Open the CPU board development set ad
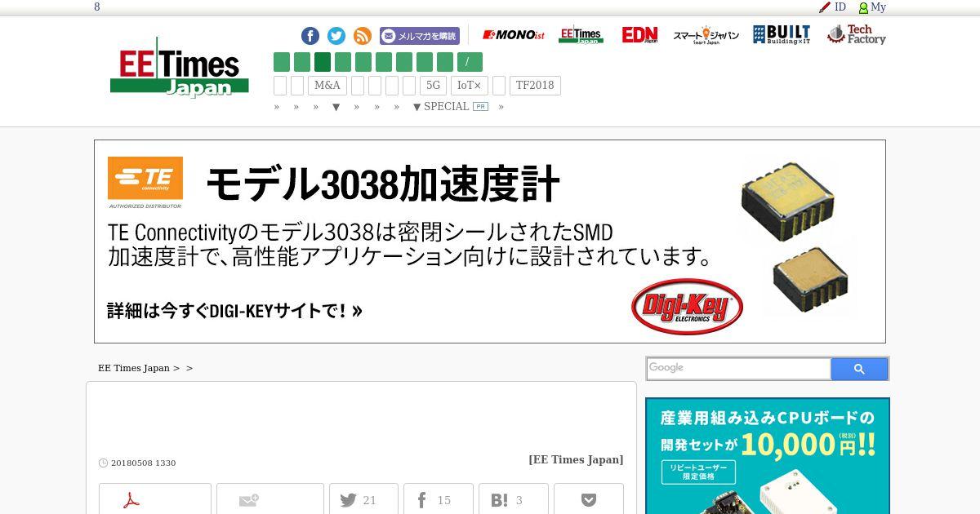Image resolution: width=980 pixels, height=514 pixels. pos(768,455)
